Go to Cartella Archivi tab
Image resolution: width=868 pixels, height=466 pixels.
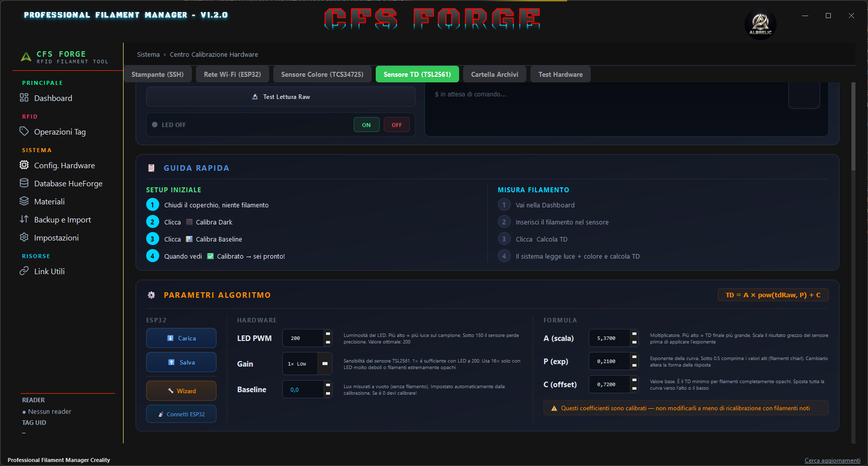click(x=495, y=74)
